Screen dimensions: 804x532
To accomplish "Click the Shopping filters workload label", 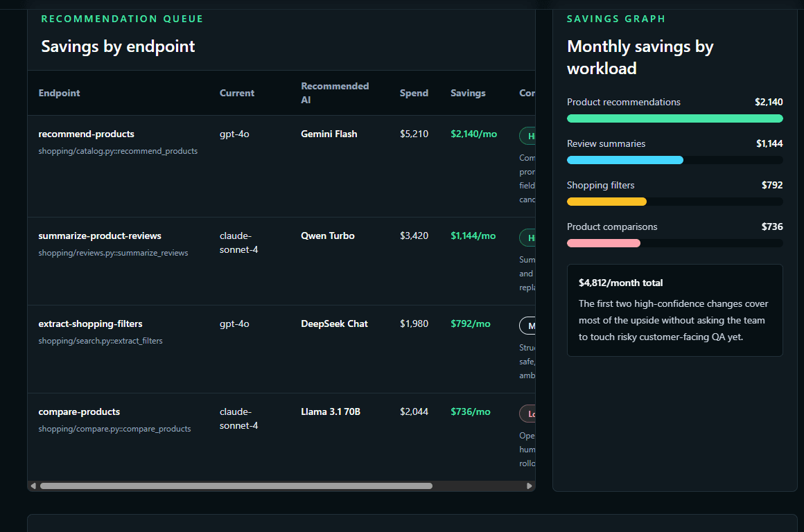I will tap(600, 185).
